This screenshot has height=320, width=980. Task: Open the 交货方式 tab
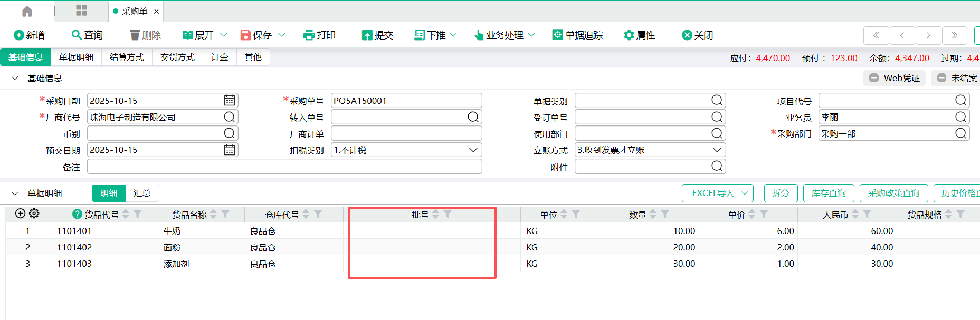177,57
